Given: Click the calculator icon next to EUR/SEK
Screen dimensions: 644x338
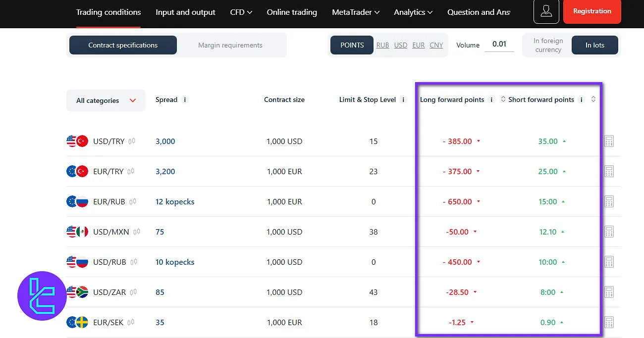Looking at the screenshot, I should coord(609,322).
